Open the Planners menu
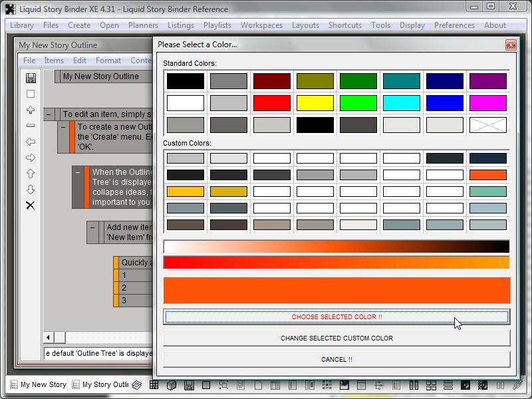The height and width of the screenshot is (399, 532). [143, 25]
